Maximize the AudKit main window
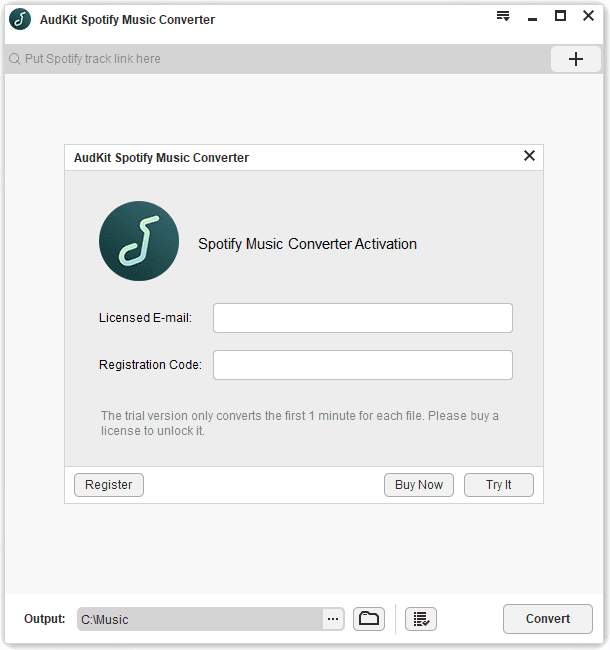 (x=560, y=16)
